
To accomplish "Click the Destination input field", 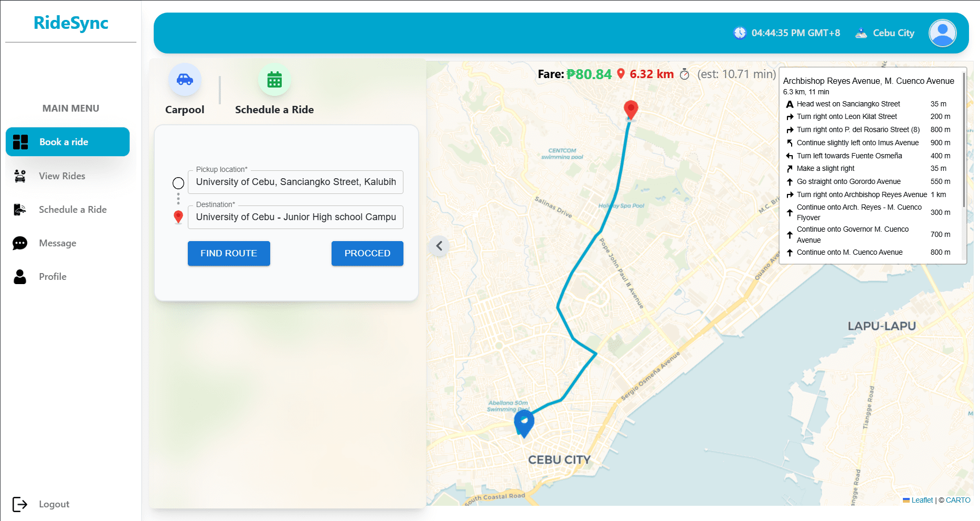I will pyautogui.click(x=295, y=217).
